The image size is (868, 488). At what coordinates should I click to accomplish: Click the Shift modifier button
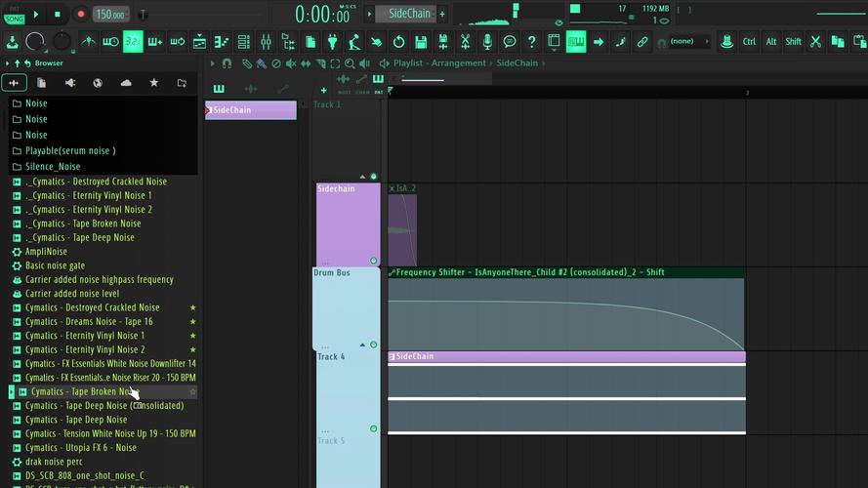coord(793,42)
